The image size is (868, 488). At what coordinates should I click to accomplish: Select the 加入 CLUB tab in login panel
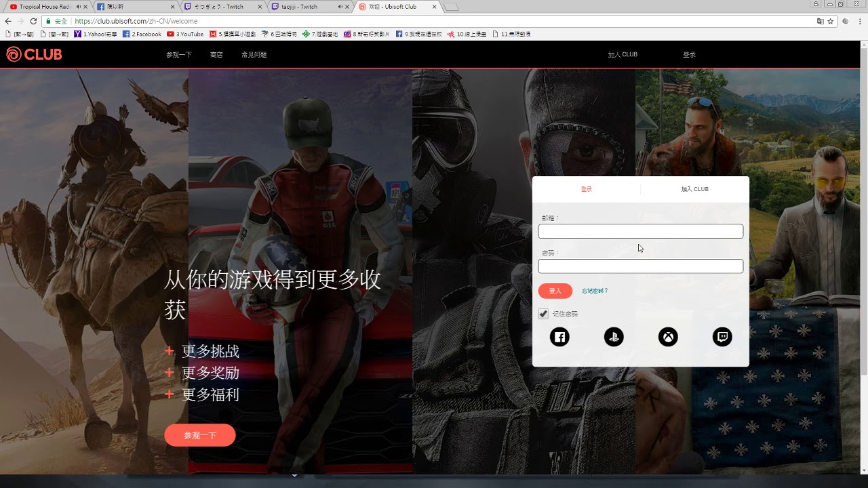695,189
